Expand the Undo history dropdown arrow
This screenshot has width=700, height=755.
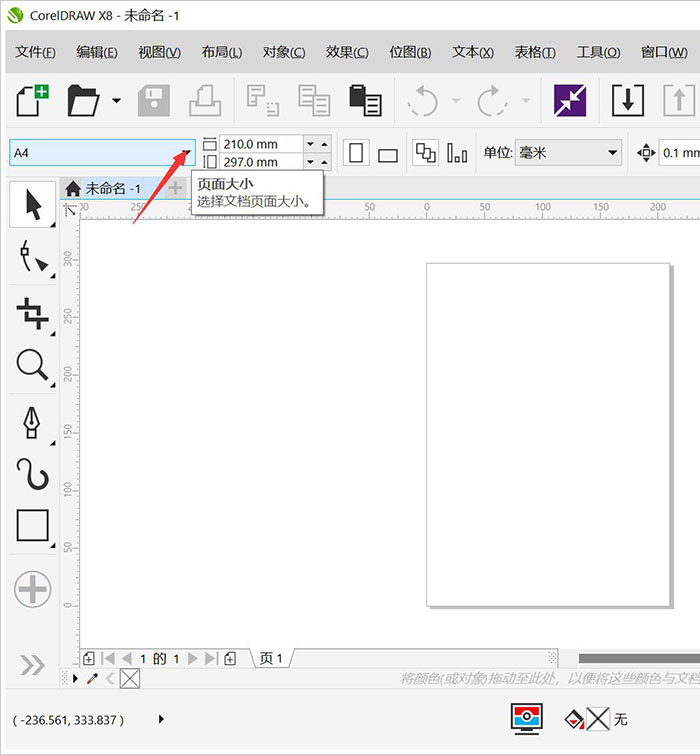[x=456, y=101]
